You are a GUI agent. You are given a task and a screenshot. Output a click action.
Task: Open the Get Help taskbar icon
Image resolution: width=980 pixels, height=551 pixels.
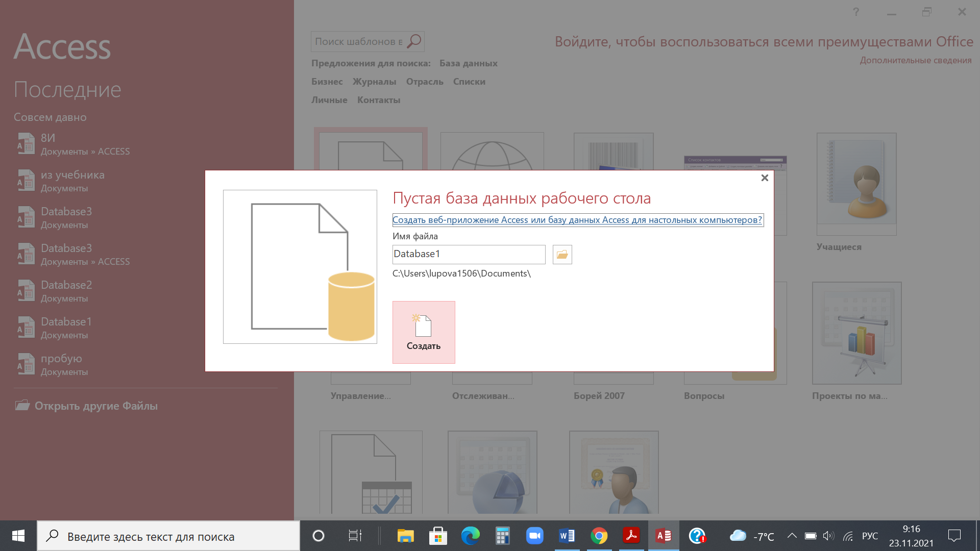(x=697, y=536)
